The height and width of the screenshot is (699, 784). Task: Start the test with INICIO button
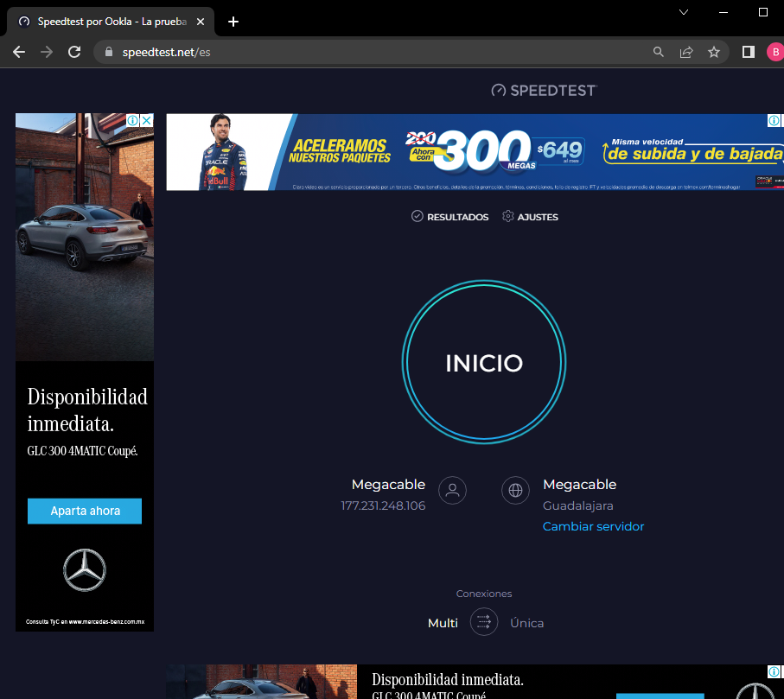(x=484, y=362)
